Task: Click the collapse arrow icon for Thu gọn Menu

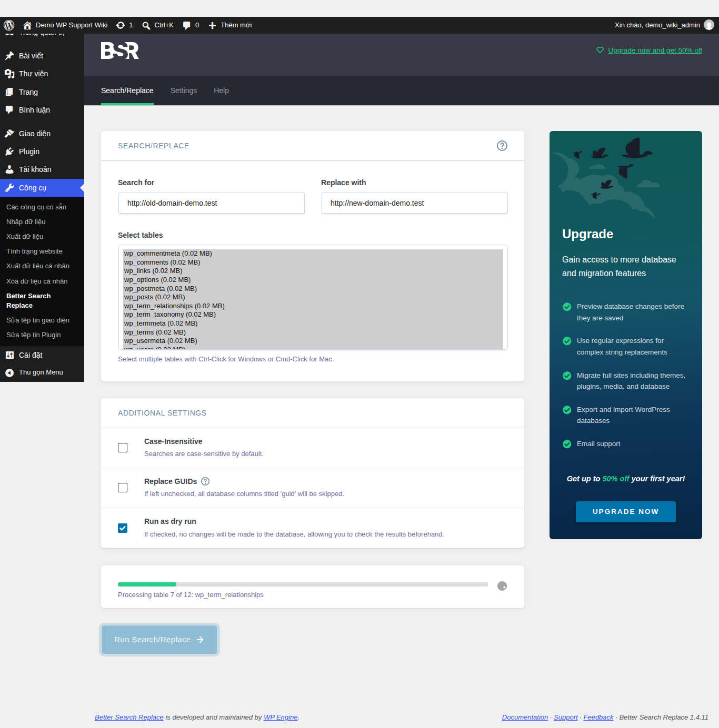Action: (x=9, y=372)
